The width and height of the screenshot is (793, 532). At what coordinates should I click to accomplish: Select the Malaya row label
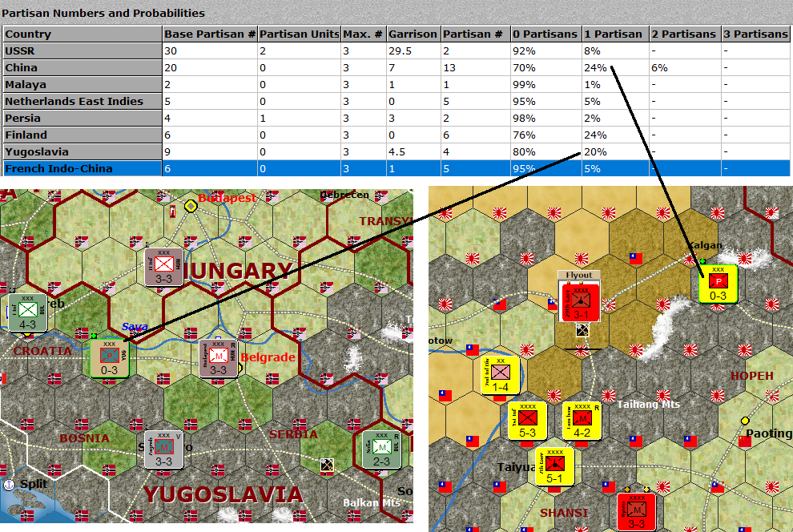(x=83, y=84)
